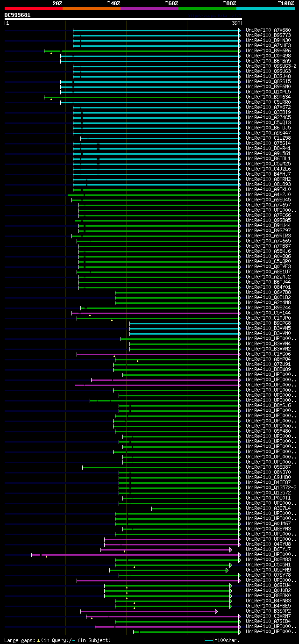Click label UniRef100_A2Z4C5
This screenshot has width=299, height=644.
(268, 117)
